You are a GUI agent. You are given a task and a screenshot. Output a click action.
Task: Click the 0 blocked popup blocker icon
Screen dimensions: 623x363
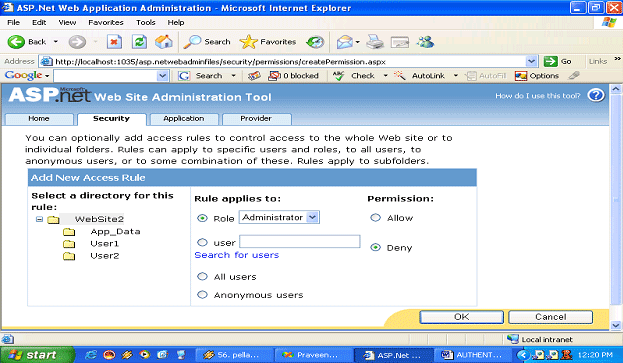pyautogui.click(x=275, y=75)
